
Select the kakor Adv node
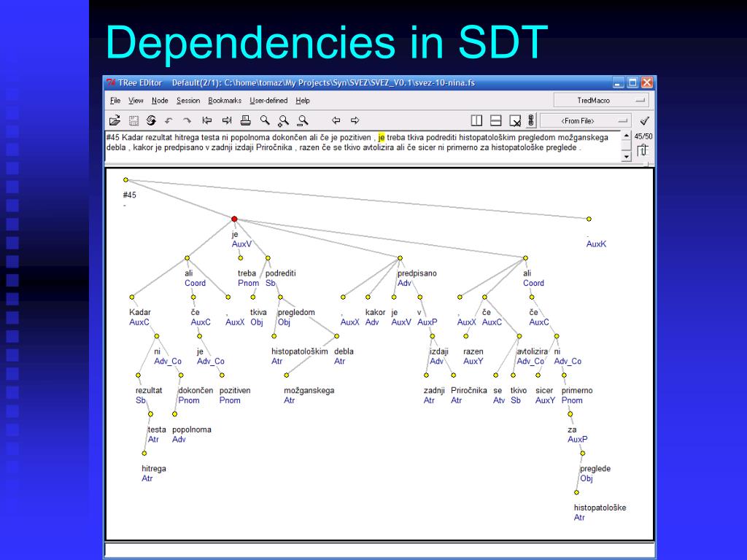(x=368, y=297)
